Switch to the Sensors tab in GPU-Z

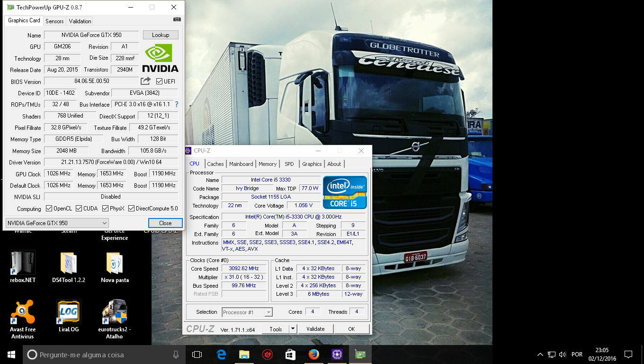(54, 21)
